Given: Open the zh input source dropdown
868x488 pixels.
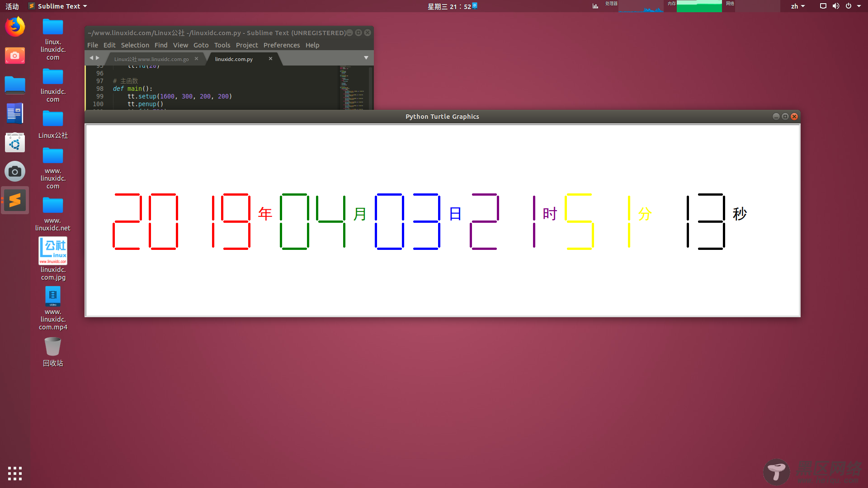Looking at the screenshot, I should pos(797,6).
